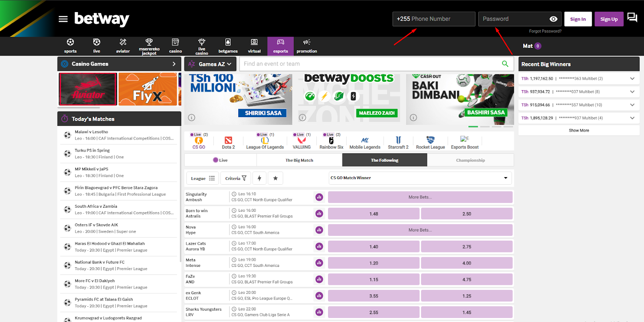Open the Mat betslip counter
The image size is (644, 322).
[532, 46]
